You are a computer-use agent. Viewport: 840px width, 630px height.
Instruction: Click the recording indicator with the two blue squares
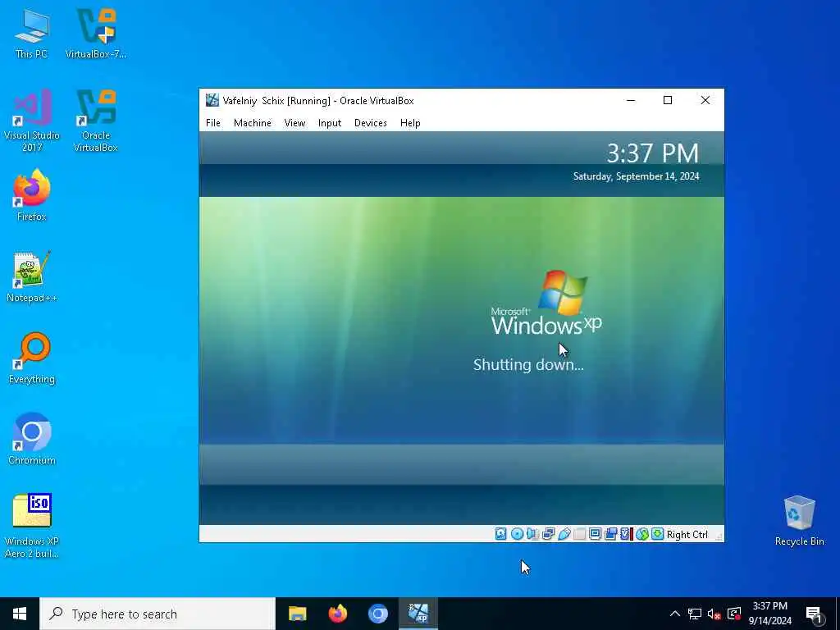[610, 534]
